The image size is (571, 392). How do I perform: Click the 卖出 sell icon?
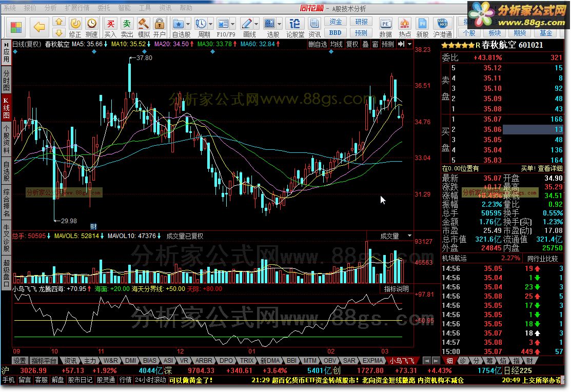127,27
